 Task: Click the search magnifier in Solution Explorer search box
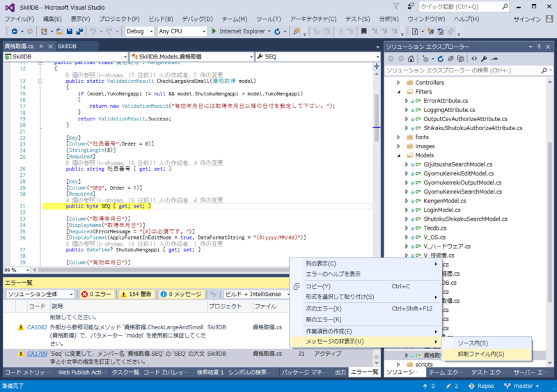544,70
